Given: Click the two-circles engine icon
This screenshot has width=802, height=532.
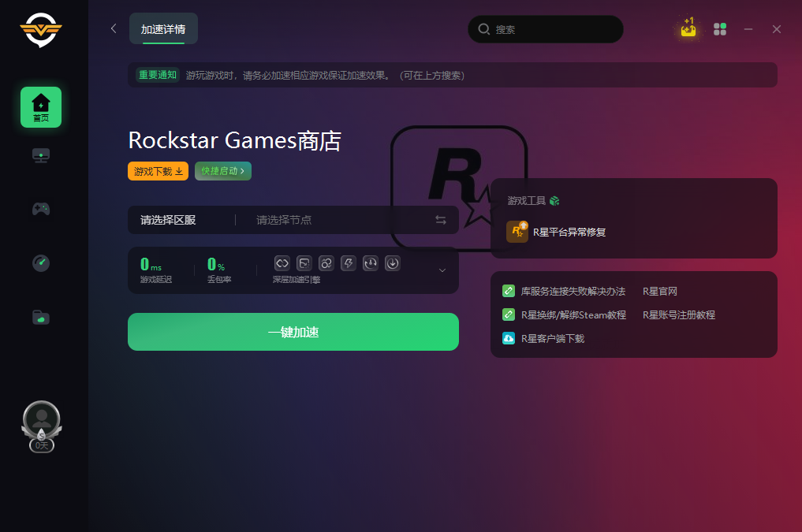Looking at the screenshot, I should pyautogui.click(x=326, y=263).
